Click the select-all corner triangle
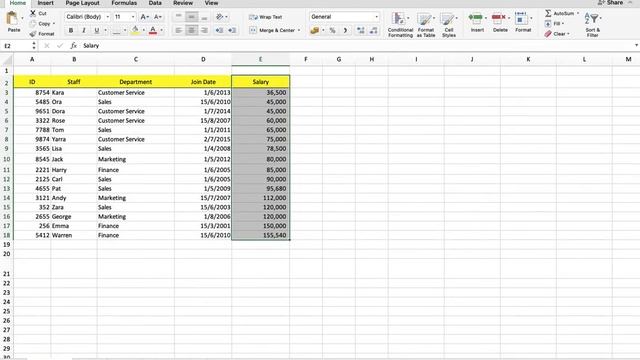Screen dimensions: 640x360 click(x=7, y=60)
